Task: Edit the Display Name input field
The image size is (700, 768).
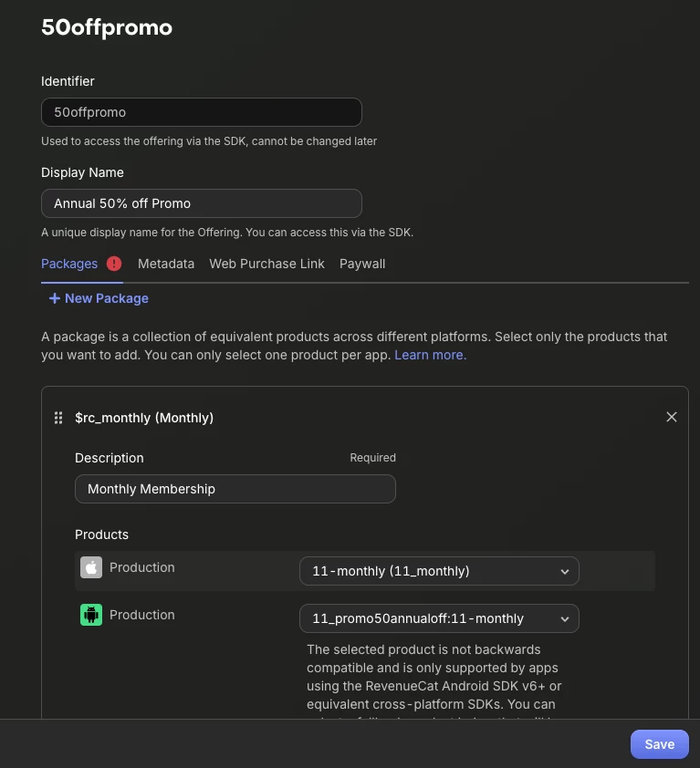Action: tap(202, 203)
